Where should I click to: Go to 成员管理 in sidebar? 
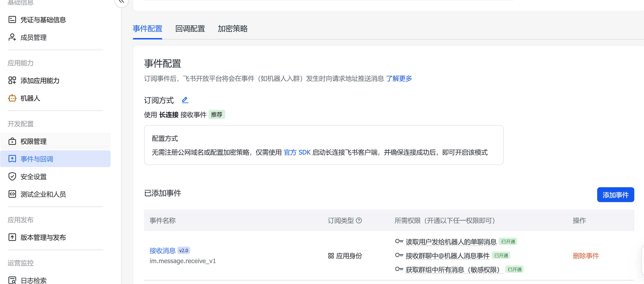point(33,38)
